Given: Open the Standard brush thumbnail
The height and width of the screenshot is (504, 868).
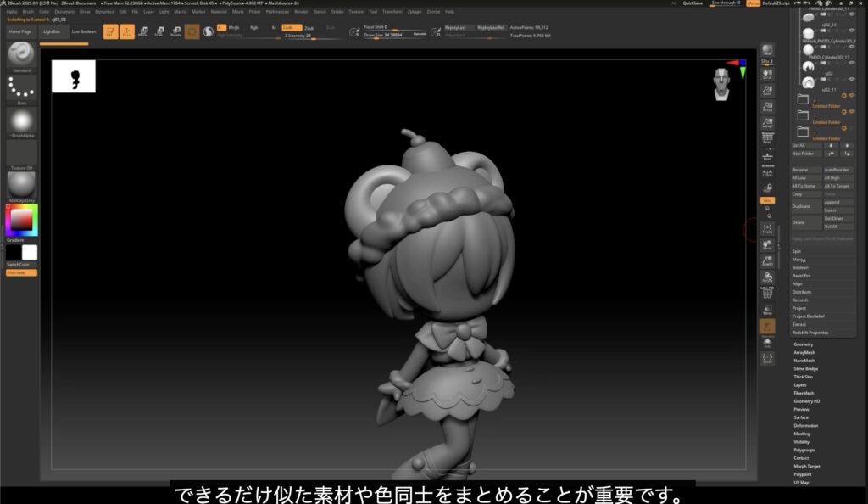Looking at the screenshot, I should coord(21,55).
